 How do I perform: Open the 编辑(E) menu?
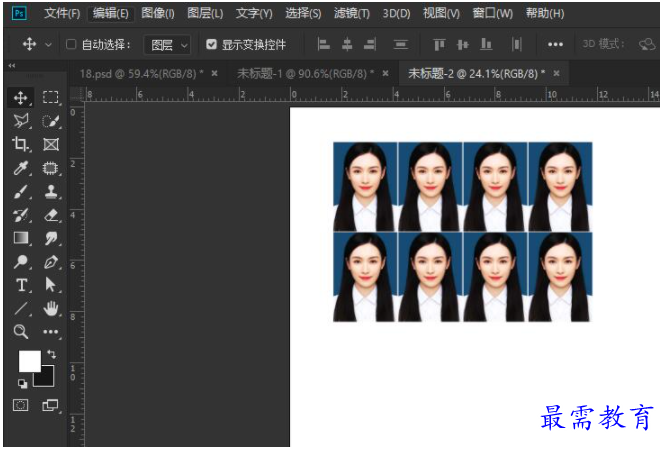111,14
